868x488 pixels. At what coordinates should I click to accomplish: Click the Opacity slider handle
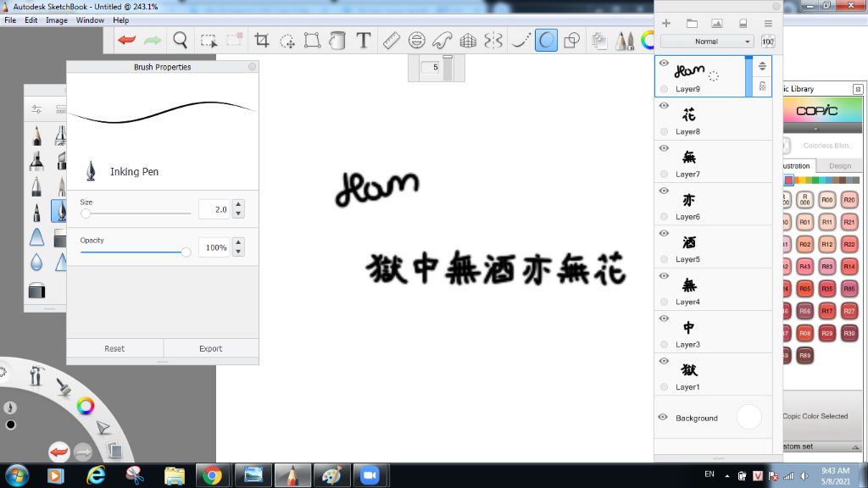[x=186, y=252]
